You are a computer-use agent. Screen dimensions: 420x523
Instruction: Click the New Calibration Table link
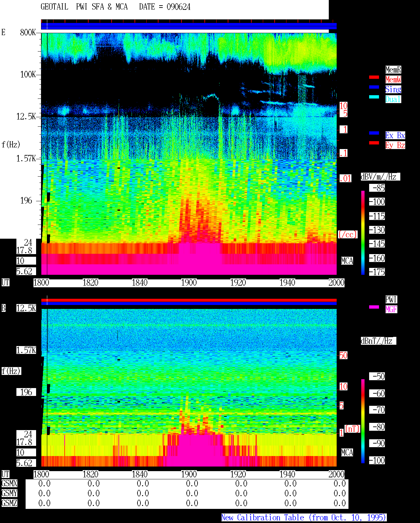coord(304,518)
